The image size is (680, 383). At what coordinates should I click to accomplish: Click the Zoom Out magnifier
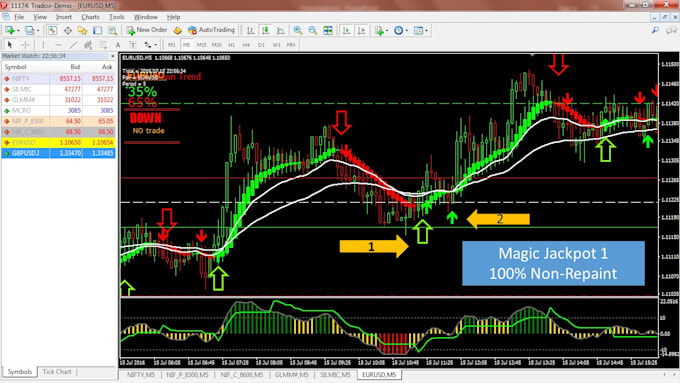click(x=313, y=30)
